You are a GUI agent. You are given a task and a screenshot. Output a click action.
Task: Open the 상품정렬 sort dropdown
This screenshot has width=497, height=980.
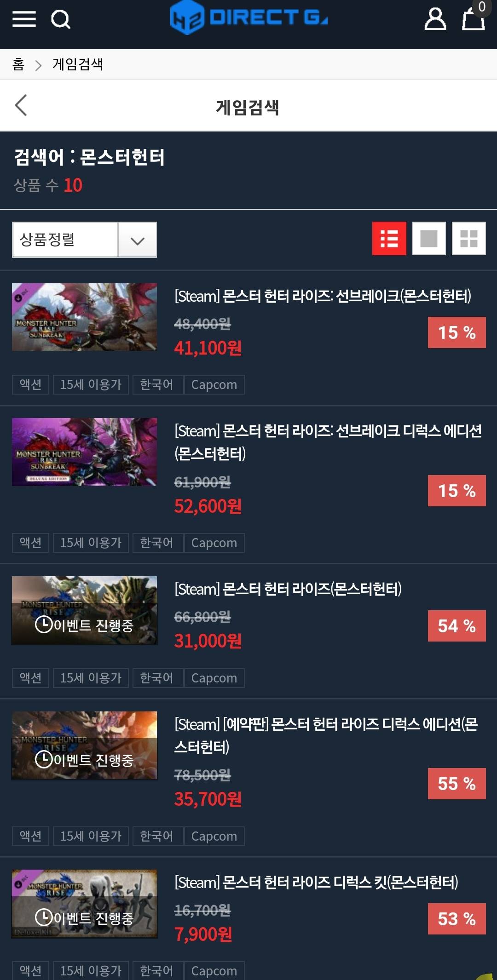coord(84,240)
